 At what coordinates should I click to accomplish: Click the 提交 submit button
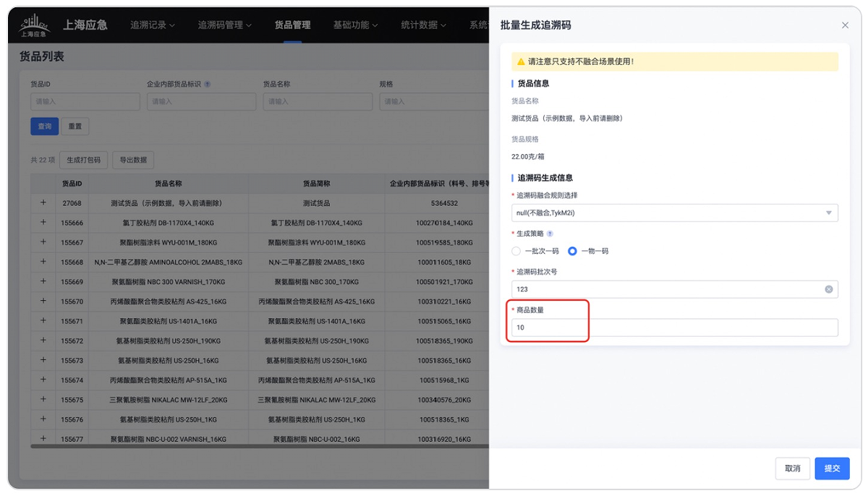[x=831, y=469]
